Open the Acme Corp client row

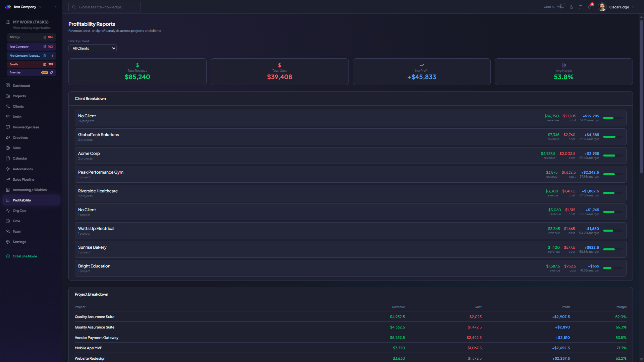[x=351, y=156]
